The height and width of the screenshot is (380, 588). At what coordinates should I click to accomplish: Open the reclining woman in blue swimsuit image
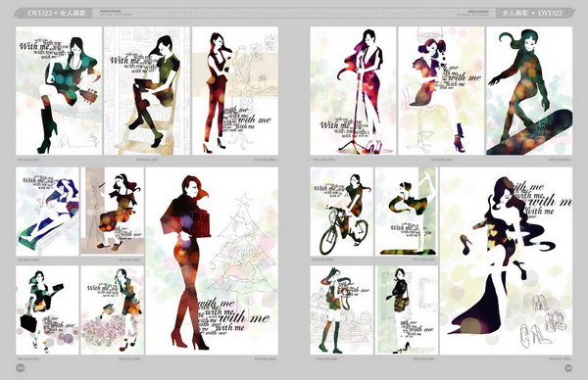48,212
